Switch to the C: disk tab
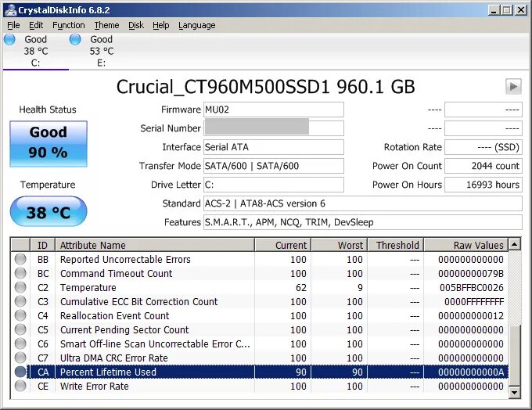 tap(36, 51)
